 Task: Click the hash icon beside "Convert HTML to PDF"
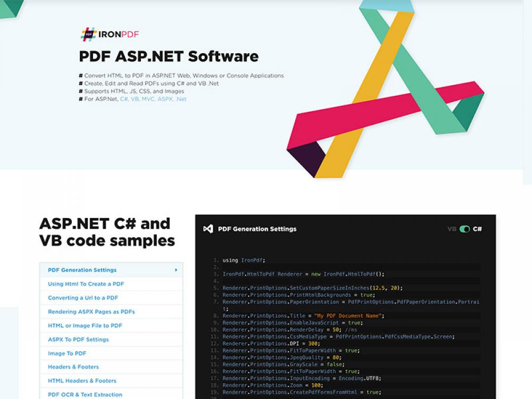(x=80, y=76)
